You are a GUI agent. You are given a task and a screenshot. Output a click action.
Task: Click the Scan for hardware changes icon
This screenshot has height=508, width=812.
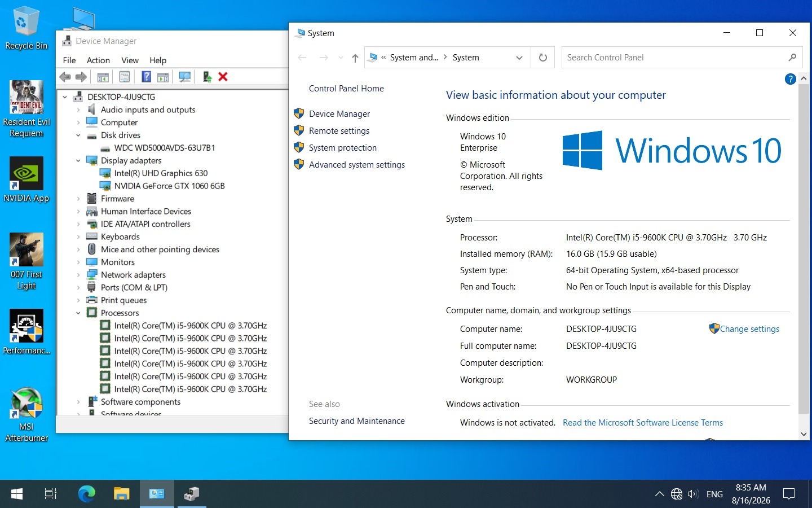184,77
